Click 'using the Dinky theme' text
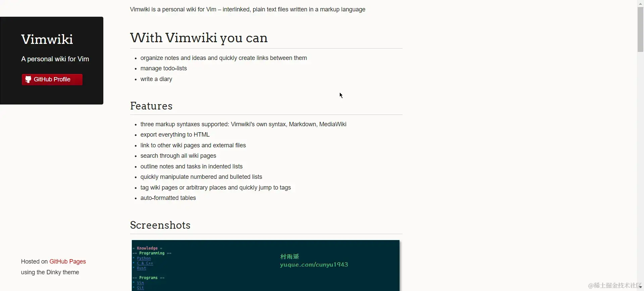644x291 pixels. (x=50, y=272)
